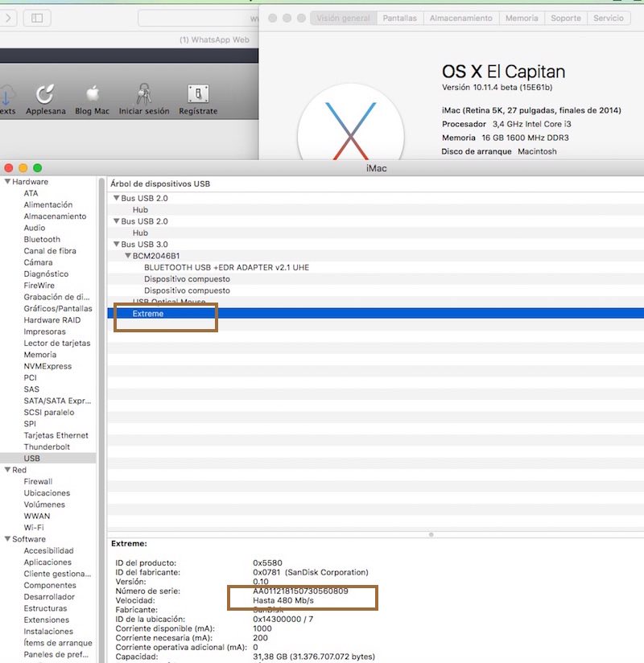Select PCI in the sidebar

pyautogui.click(x=30, y=377)
